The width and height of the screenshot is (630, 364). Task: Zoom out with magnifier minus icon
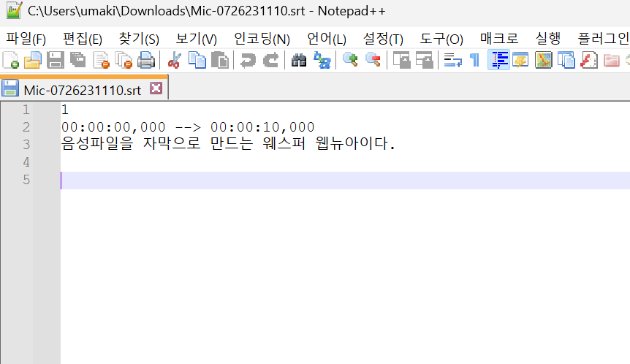click(373, 60)
